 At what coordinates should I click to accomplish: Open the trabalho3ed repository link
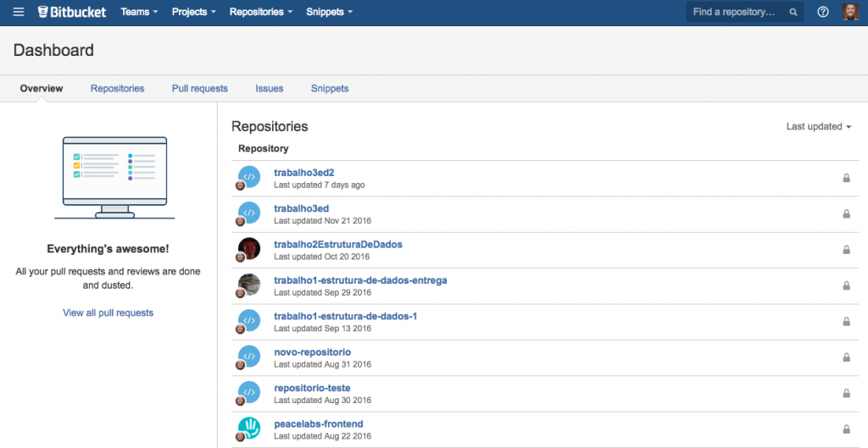(301, 208)
